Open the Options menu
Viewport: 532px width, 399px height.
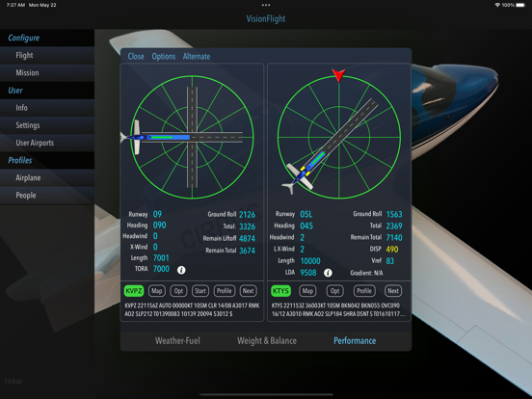click(x=164, y=56)
